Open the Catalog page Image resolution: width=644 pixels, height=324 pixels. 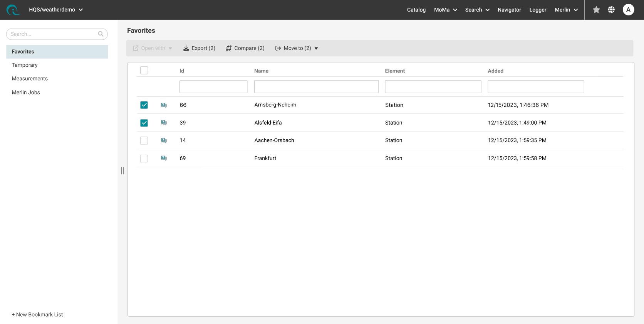[416, 10]
